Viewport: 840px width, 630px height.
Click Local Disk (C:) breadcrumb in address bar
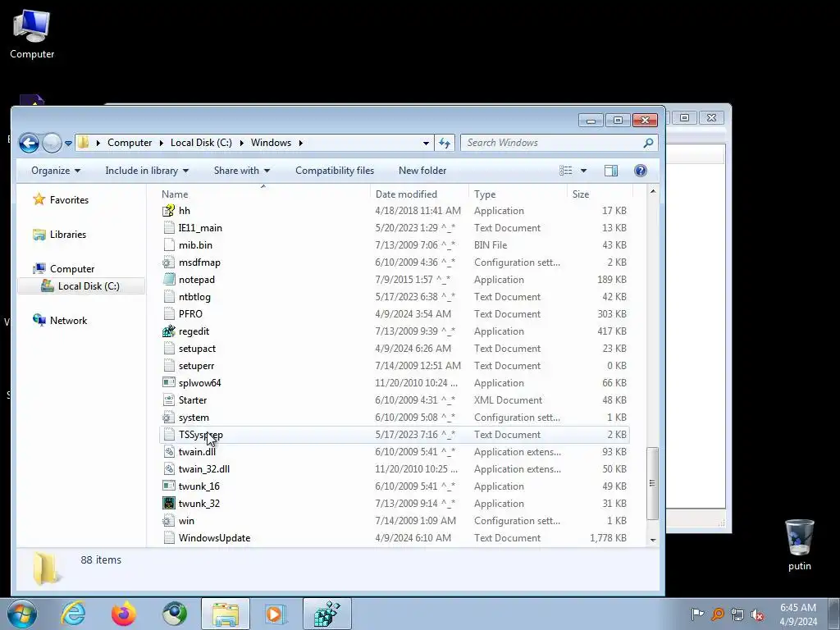point(202,143)
